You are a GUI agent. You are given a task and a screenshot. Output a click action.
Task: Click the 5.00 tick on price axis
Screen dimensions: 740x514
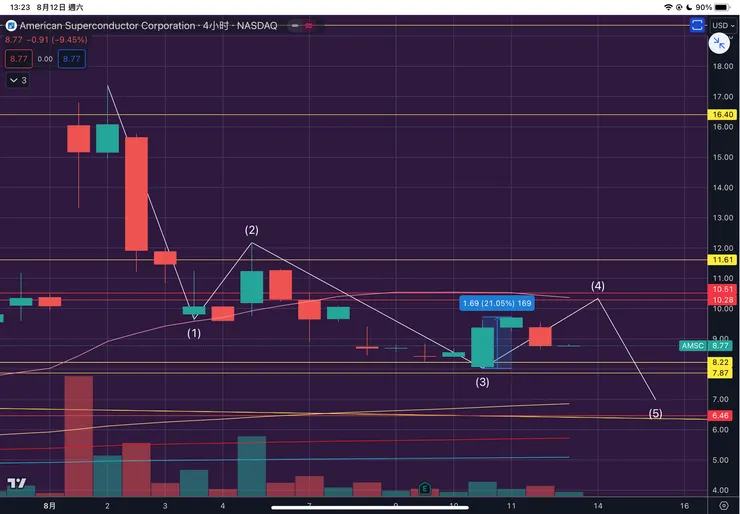pos(723,460)
